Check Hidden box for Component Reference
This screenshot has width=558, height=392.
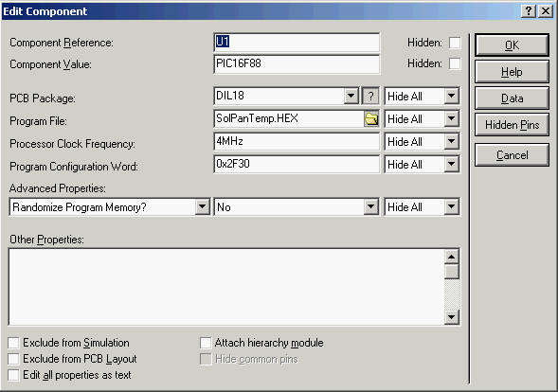point(455,43)
